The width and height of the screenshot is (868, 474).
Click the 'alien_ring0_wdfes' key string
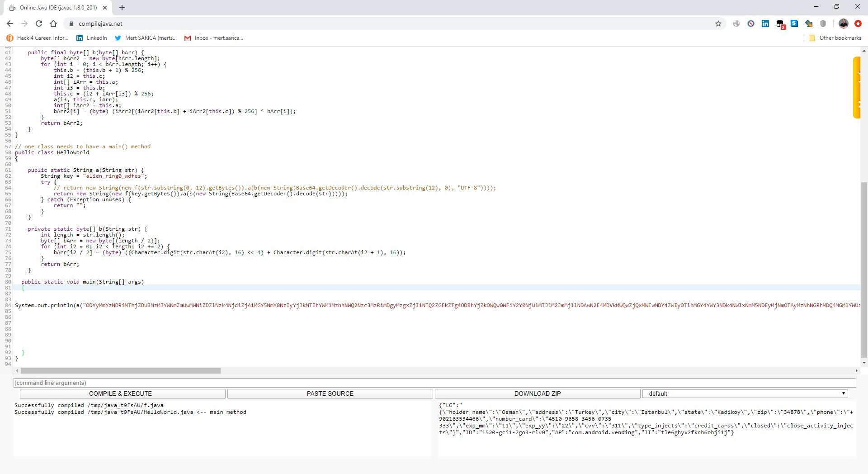click(113, 176)
